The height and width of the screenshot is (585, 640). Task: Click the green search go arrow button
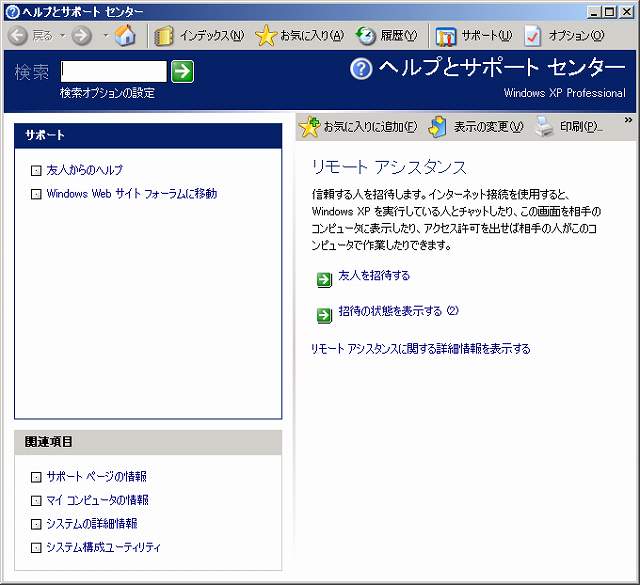tap(182, 71)
